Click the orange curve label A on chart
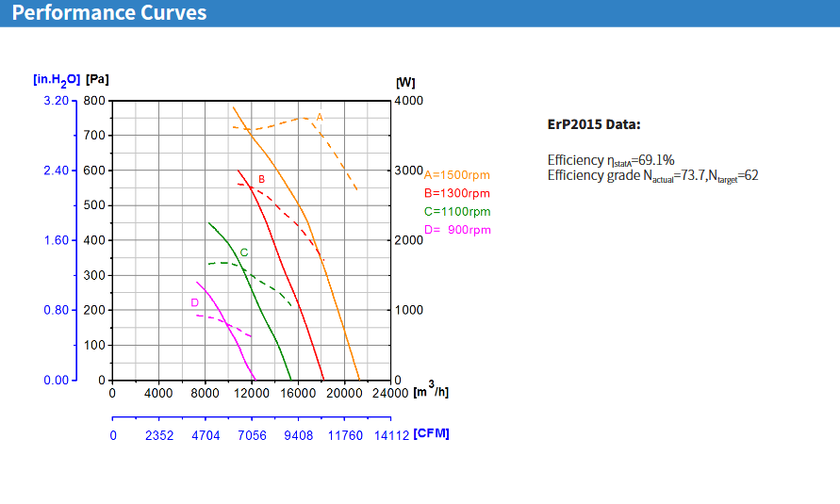Screen dimensions: 840x504 [320, 117]
